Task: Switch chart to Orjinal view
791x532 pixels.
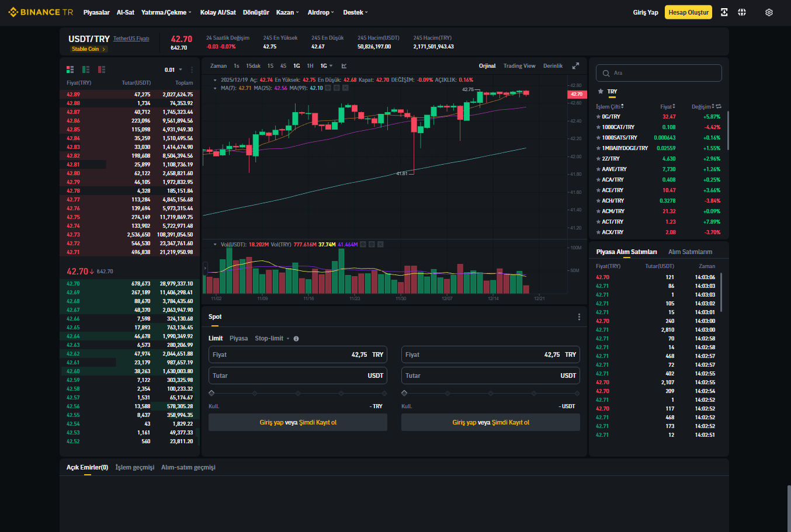Action: pyautogui.click(x=487, y=66)
